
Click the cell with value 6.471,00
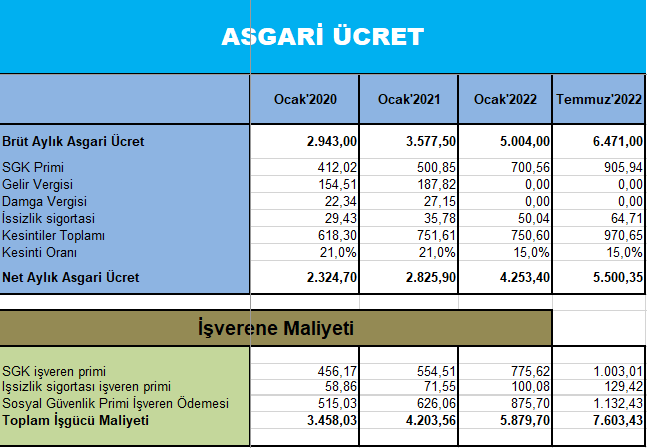pos(599,141)
